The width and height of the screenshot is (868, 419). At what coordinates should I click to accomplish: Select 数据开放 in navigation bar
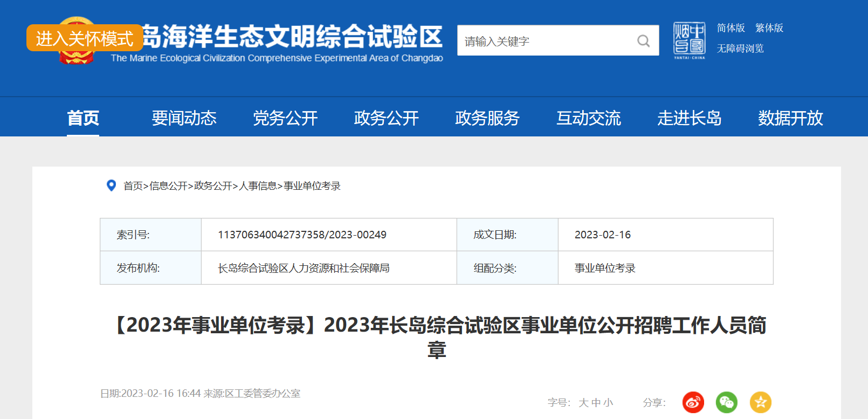(x=790, y=118)
